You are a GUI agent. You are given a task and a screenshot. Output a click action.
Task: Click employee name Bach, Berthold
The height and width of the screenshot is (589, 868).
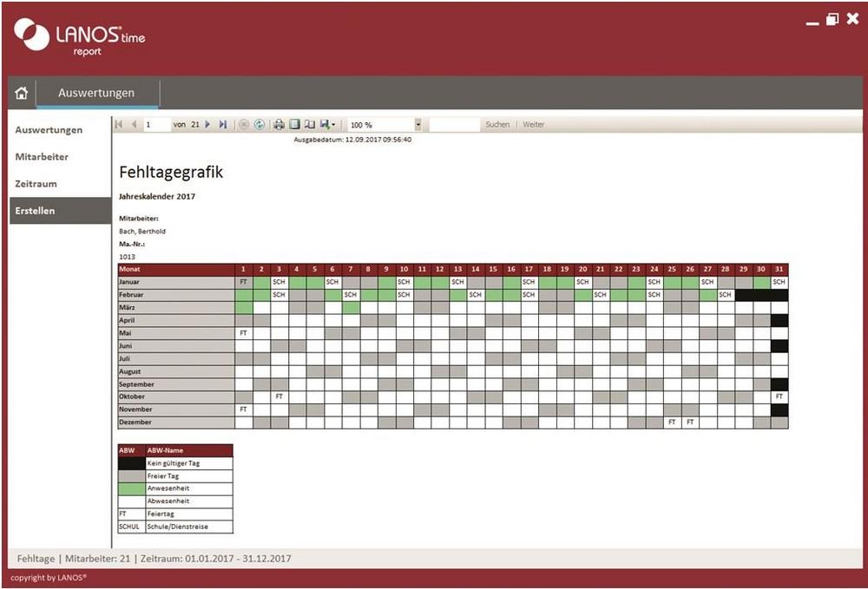tap(142, 231)
